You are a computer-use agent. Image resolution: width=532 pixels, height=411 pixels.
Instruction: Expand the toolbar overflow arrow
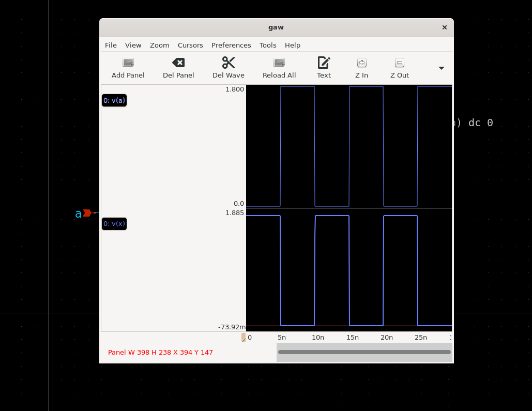point(441,68)
